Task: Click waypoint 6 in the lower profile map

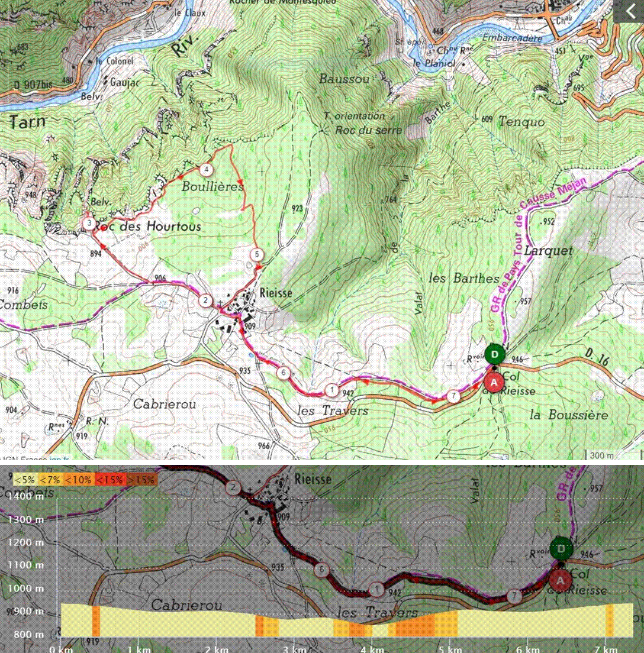Action: [321, 570]
